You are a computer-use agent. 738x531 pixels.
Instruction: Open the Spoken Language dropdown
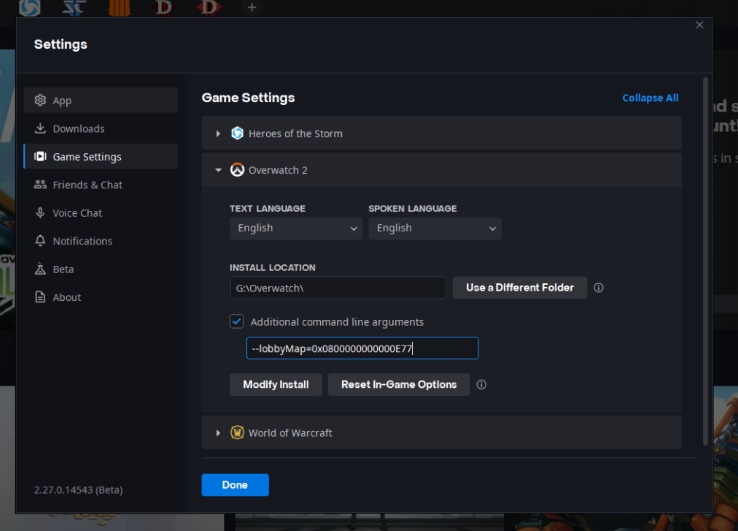point(434,228)
